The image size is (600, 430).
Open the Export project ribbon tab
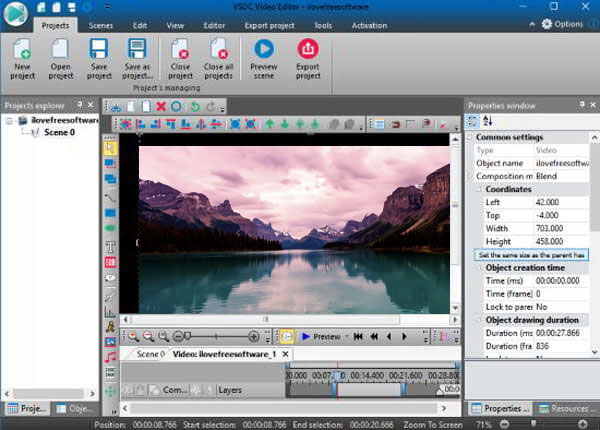click(271, 23)
